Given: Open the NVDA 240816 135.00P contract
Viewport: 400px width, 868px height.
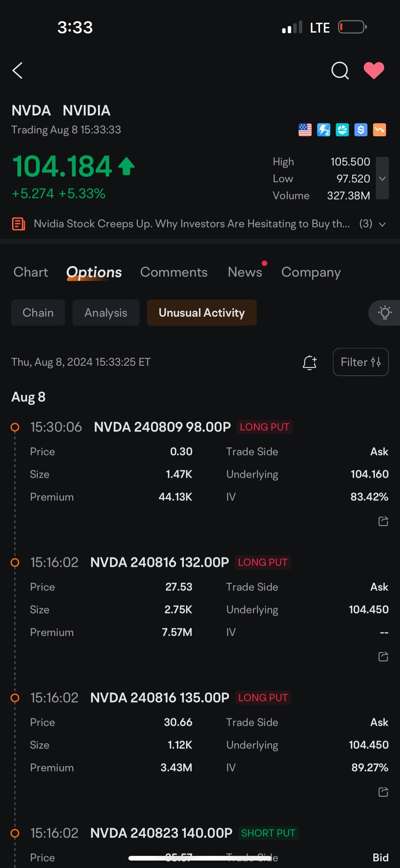Looking at the screenshot, I should (160, 698).
